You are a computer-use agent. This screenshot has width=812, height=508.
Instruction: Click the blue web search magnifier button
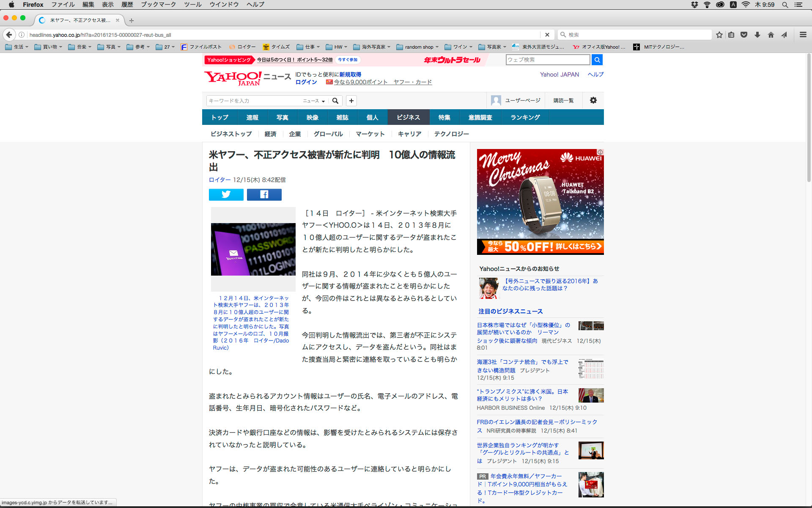(597, 60)
